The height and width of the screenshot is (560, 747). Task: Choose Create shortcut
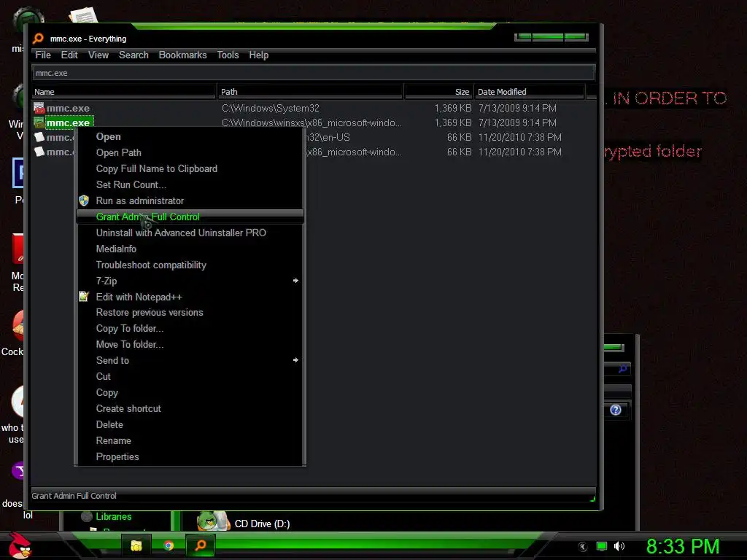[190, 408]
